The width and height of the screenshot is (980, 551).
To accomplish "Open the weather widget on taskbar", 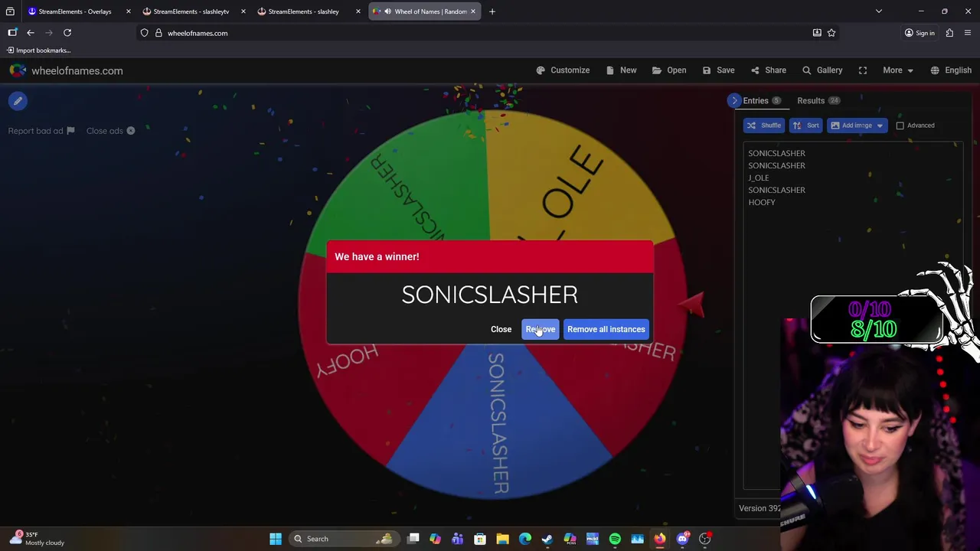I will (38, 539).
